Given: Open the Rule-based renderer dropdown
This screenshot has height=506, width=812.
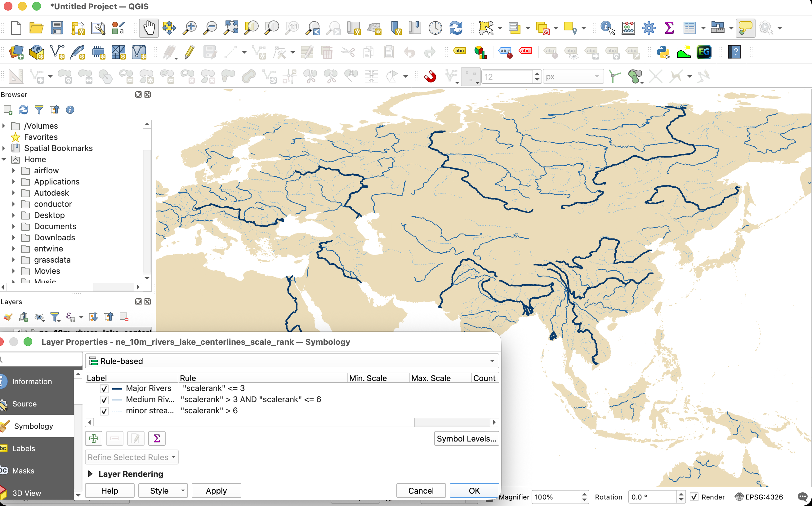Looking at the screenshot, I should point(292,361).
